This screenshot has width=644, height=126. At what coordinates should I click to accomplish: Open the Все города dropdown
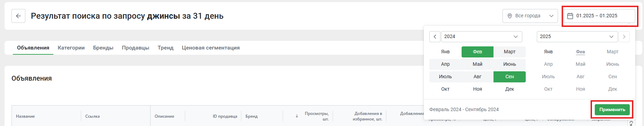click(530, 16)
